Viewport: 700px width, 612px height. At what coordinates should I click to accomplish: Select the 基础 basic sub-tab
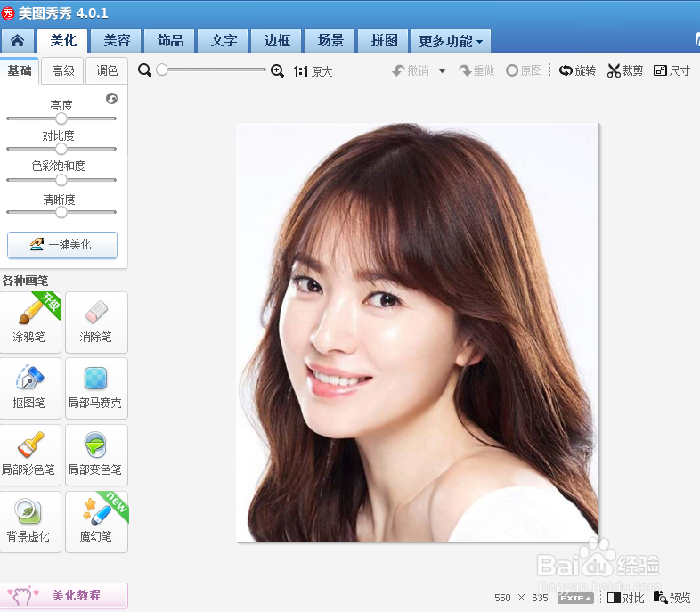click(20, 70)
